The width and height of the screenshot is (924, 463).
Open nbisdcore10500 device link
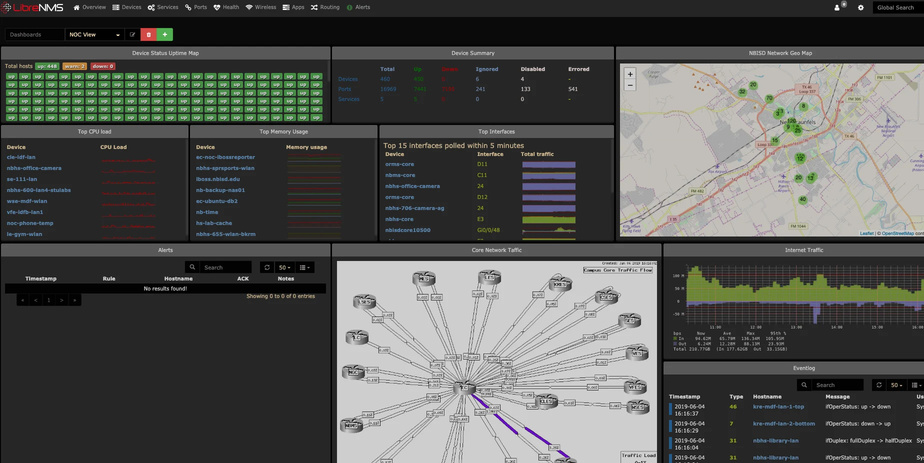point(408,230)
